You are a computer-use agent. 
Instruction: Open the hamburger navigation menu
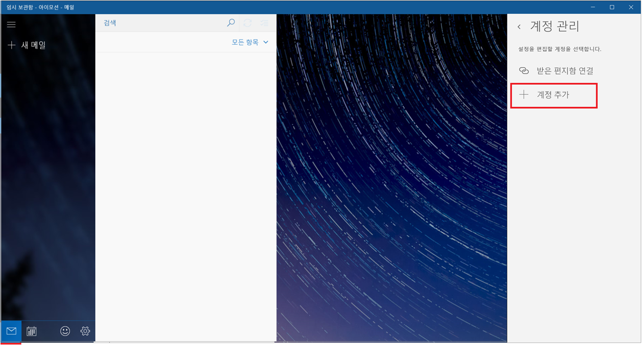coord(11,25)
